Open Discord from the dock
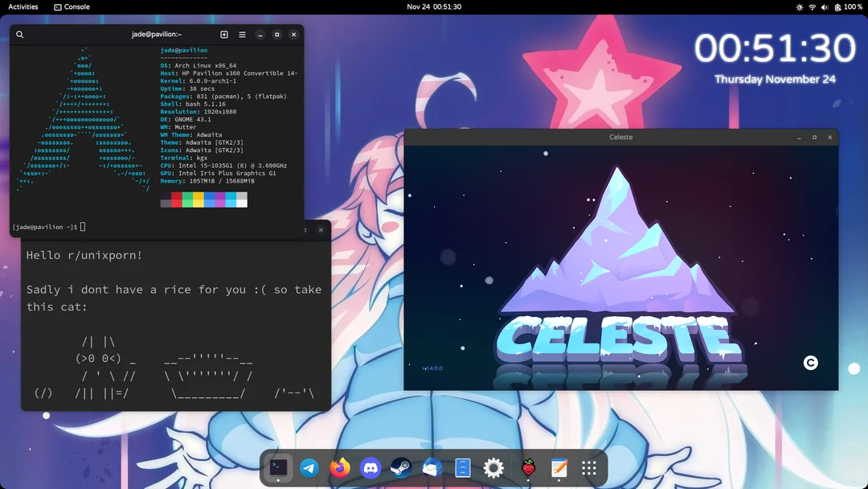This screenshot has height=489, width=868. (x=371, y=467)
